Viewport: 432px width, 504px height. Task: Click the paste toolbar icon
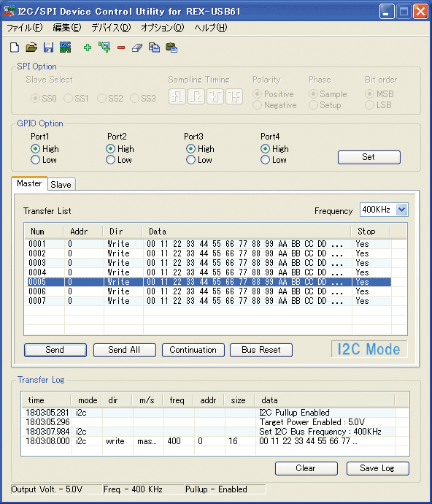(x=171, y=47)
